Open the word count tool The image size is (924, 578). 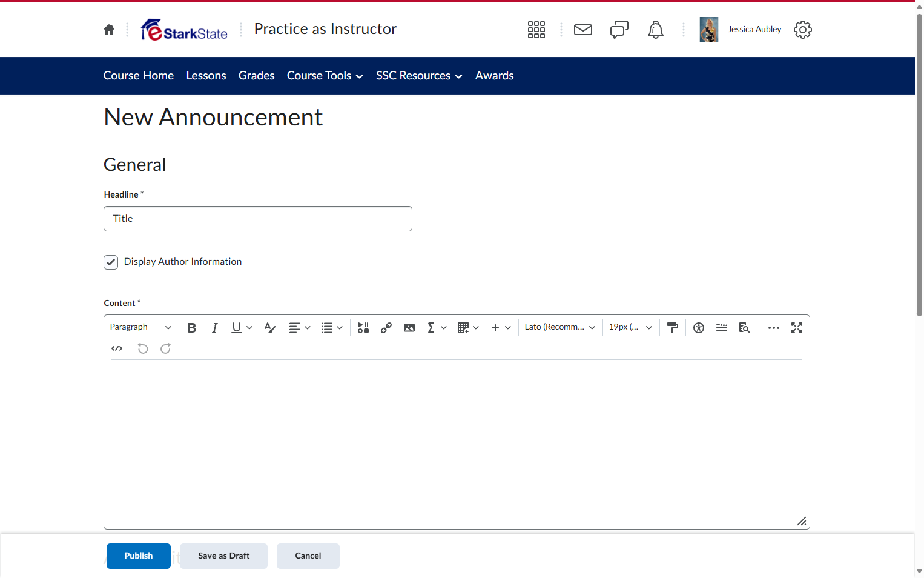tap(722, 328)
